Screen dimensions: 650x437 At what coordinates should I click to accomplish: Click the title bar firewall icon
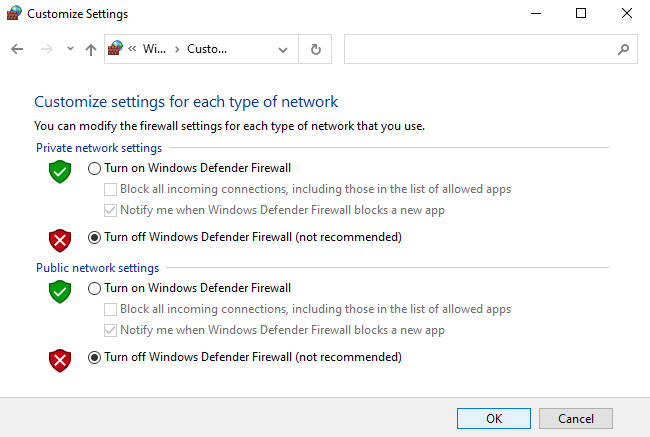[14, 13]
